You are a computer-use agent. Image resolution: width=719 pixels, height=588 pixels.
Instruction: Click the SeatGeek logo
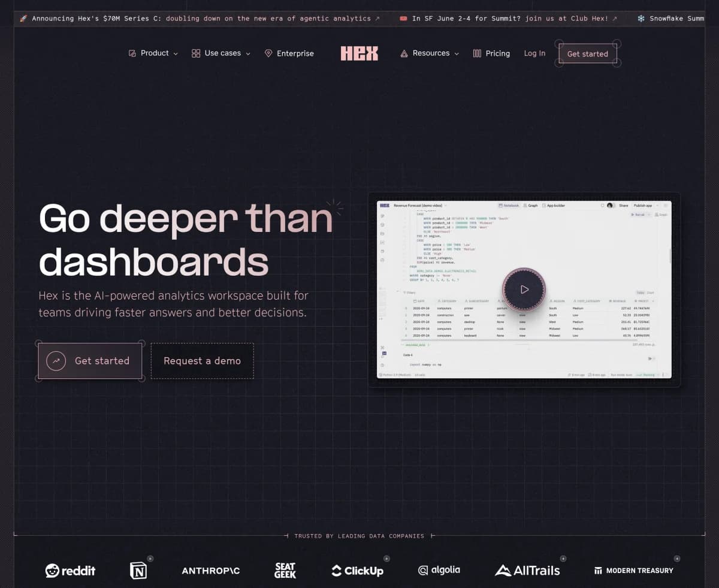pos(285,570)
